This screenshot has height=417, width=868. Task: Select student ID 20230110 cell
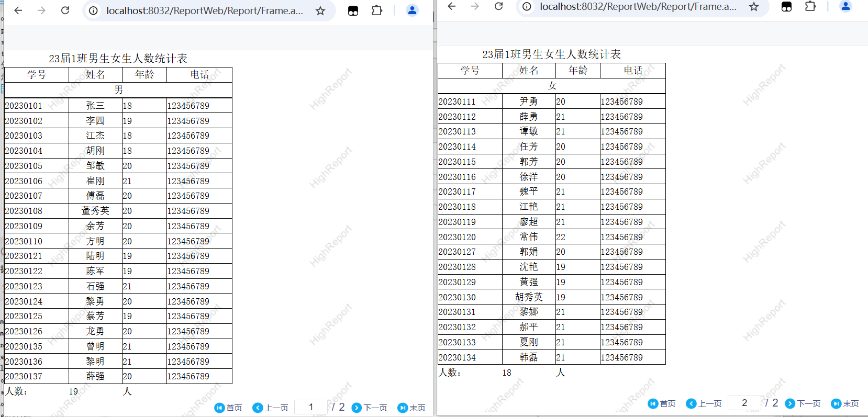pos(37,241)
